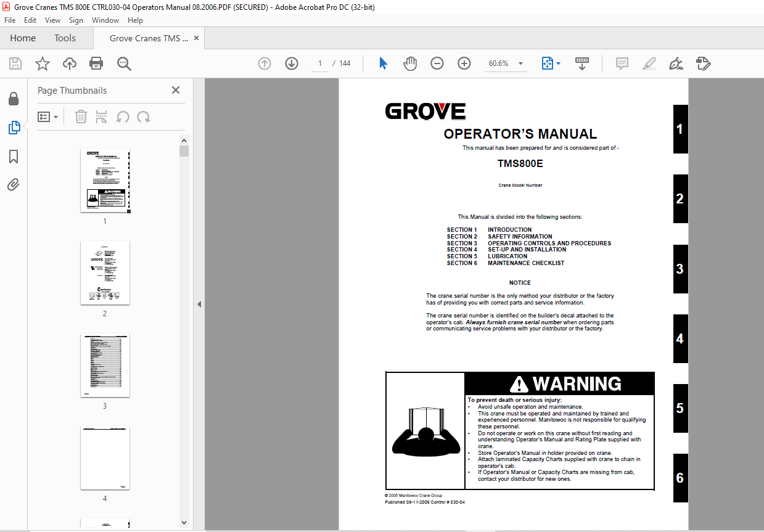The height and width of the screenshot is (532, 764).
Task: Open the Sign menu
Action: point(76,20)
